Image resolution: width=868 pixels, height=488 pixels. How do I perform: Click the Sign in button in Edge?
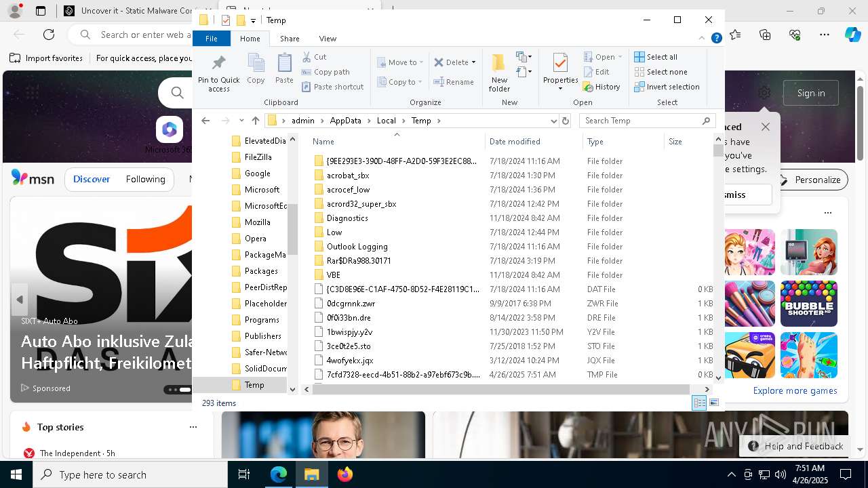click(811, 93)
